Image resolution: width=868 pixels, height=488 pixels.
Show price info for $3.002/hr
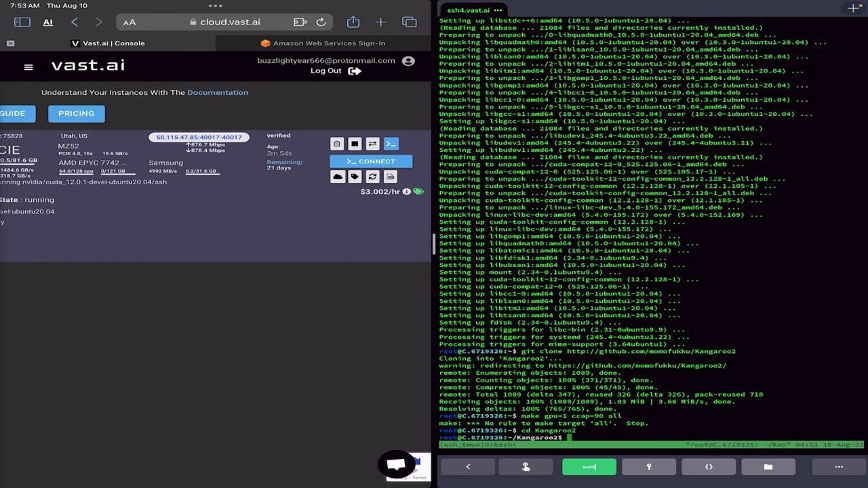tap(407, 192)
